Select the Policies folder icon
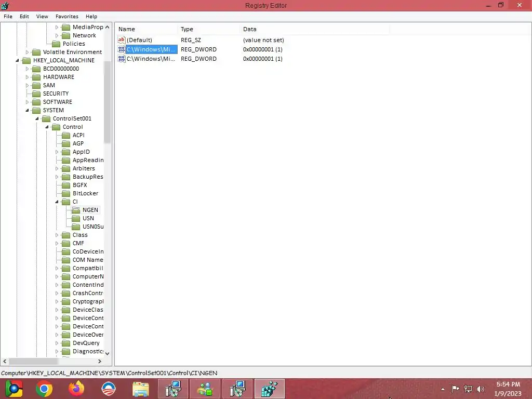The image size is (532, 399). pyautogui.click(x=56, y=44)
